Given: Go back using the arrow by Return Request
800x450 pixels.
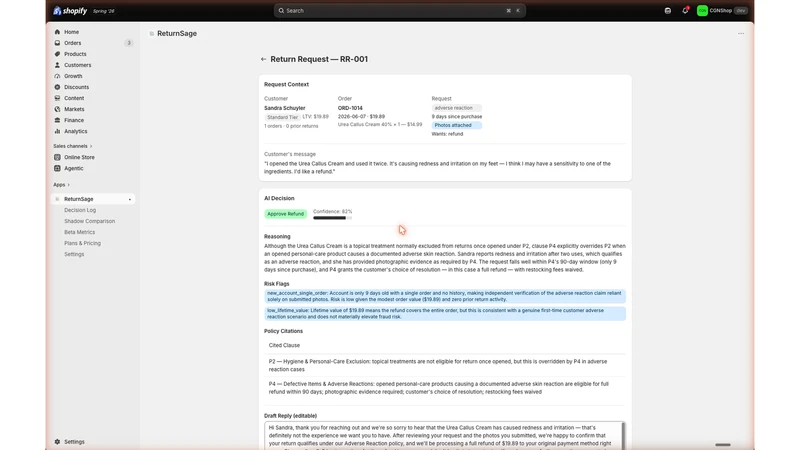Looking at the screenshot, I should [263, 59].
